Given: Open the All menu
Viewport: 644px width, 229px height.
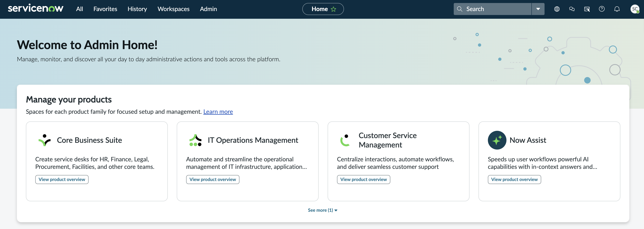Looking at the screenshot, I should [80, 9].
